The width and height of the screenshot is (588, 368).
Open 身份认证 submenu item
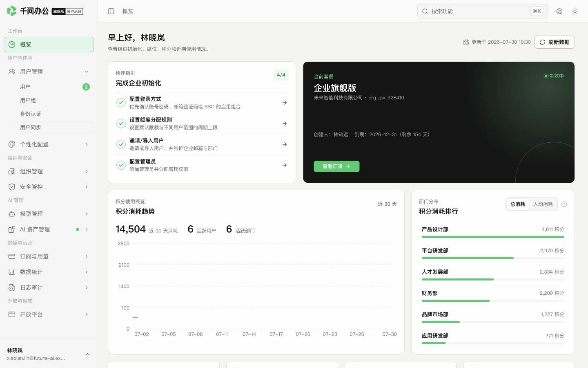coord(54,114)
